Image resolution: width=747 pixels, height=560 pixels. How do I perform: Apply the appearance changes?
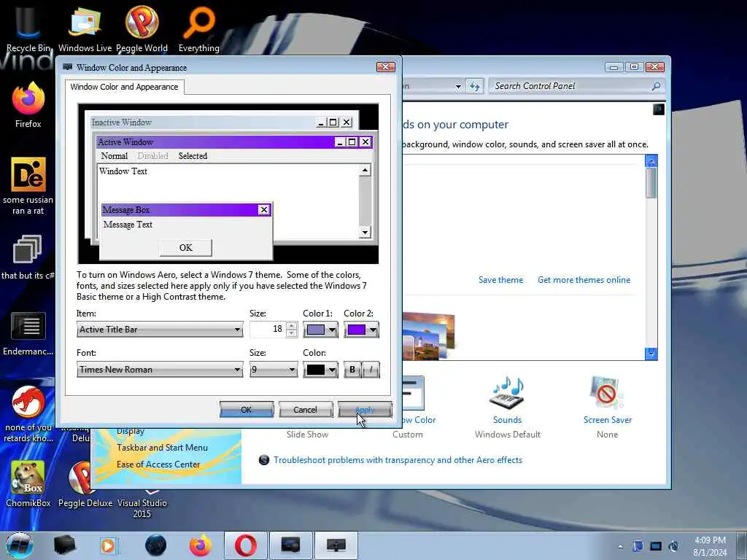(365, 410)
